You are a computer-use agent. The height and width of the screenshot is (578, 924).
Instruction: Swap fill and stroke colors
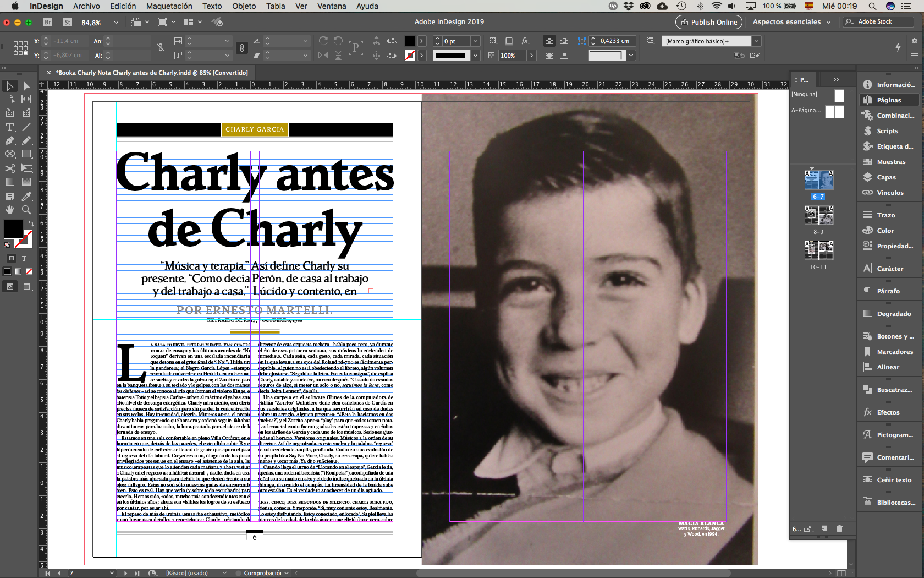pyautogui.click(x=31, y=223)
